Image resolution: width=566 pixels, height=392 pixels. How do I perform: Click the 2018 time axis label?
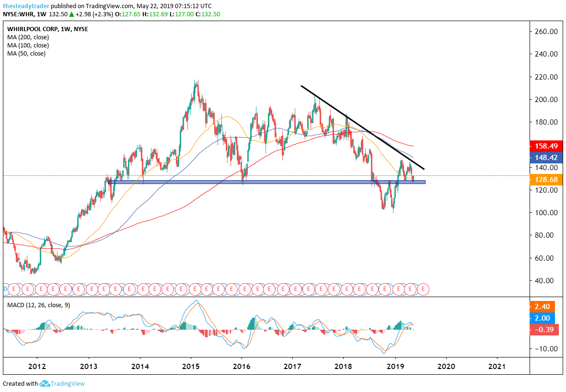[344, 367]
